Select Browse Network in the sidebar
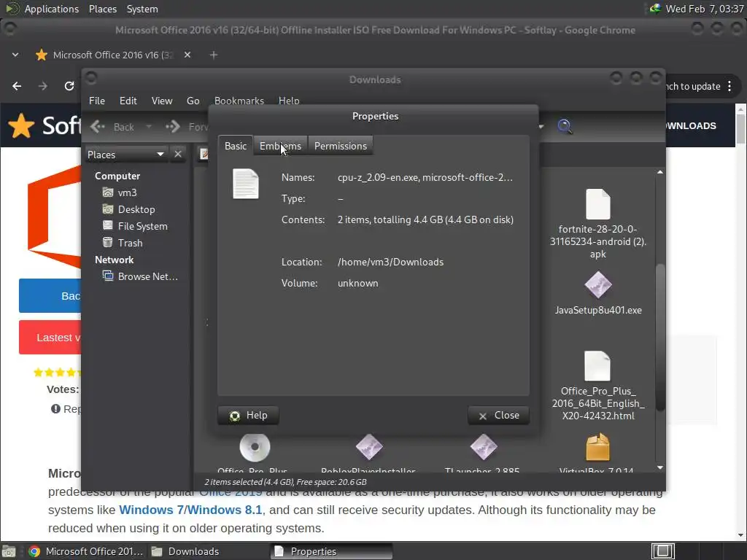 point(141,276)
